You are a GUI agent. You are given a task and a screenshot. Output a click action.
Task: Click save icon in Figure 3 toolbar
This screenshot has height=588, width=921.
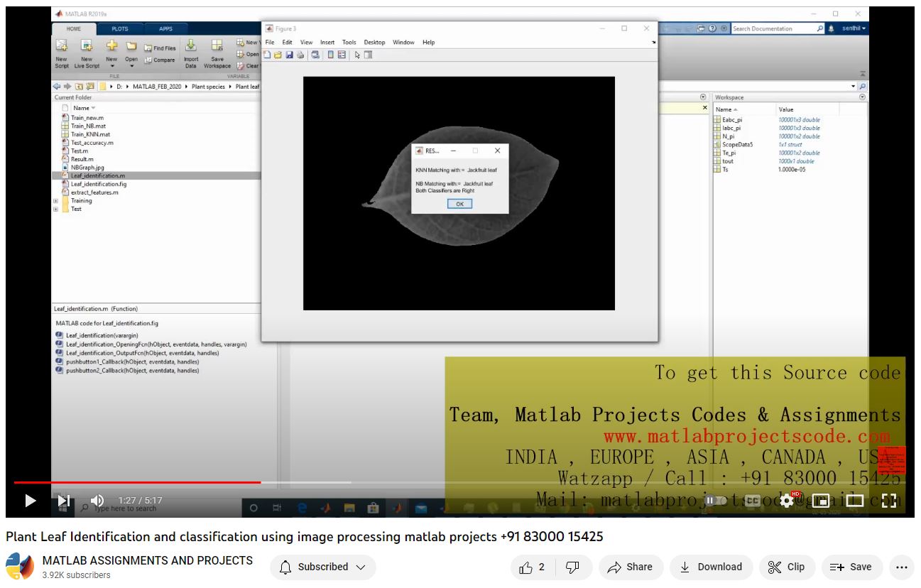click(x=289, y=55)
